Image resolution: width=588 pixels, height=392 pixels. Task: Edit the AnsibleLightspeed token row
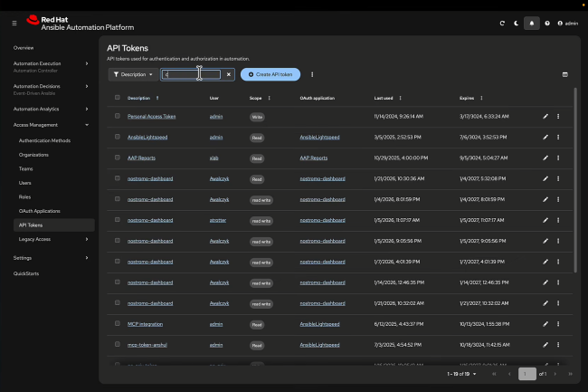pos(545,138)
